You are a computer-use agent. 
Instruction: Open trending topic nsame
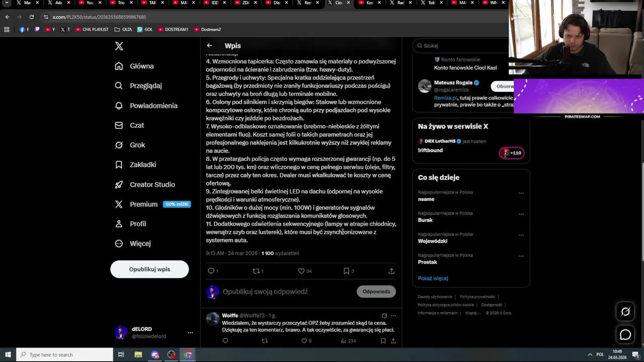coord(426,199)
